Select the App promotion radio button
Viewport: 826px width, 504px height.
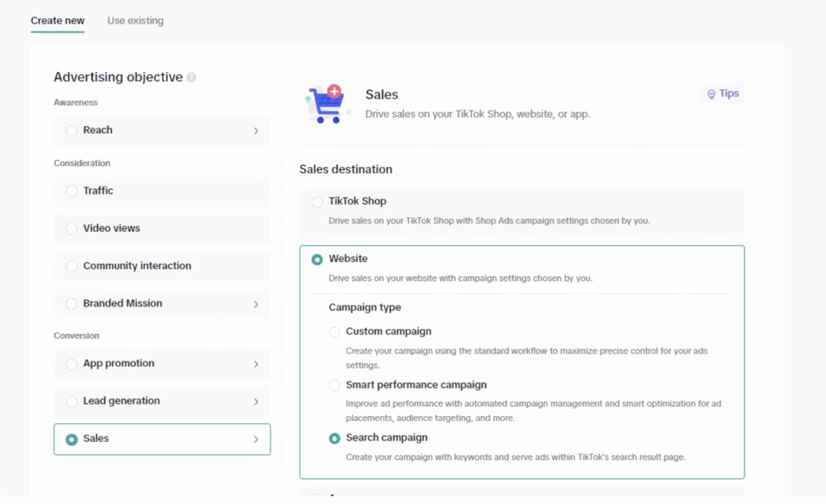click(72, 364)
